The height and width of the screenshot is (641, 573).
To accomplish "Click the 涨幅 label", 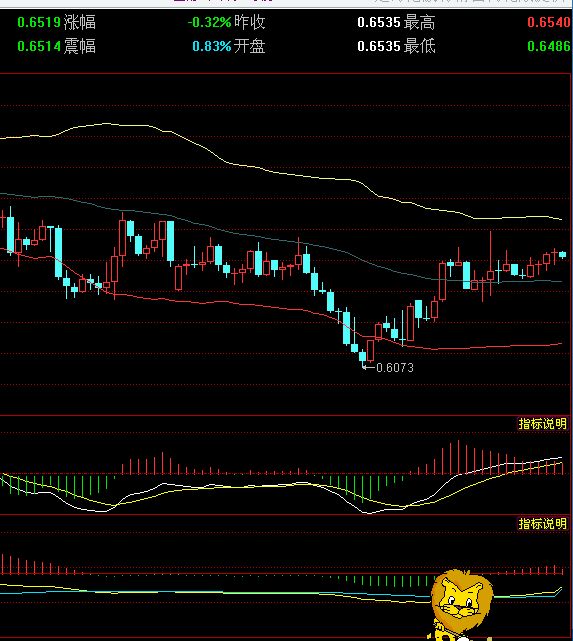I will coord(80,22).
